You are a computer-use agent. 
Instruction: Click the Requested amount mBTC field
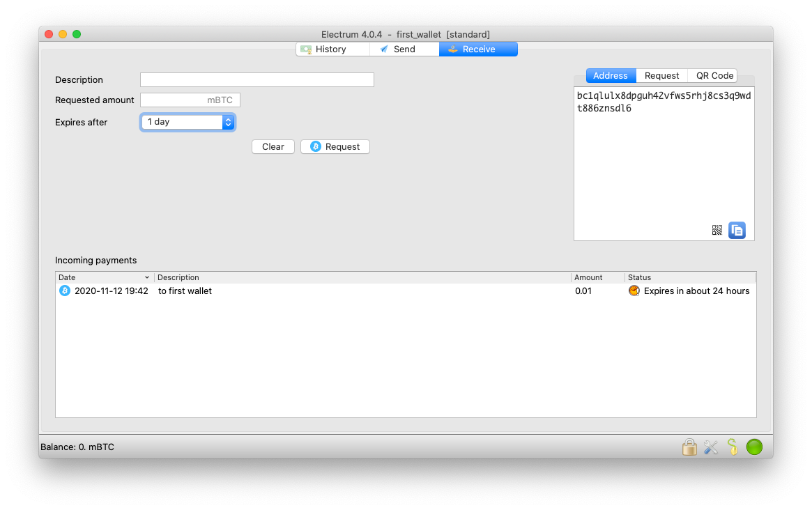click(190, 100)
